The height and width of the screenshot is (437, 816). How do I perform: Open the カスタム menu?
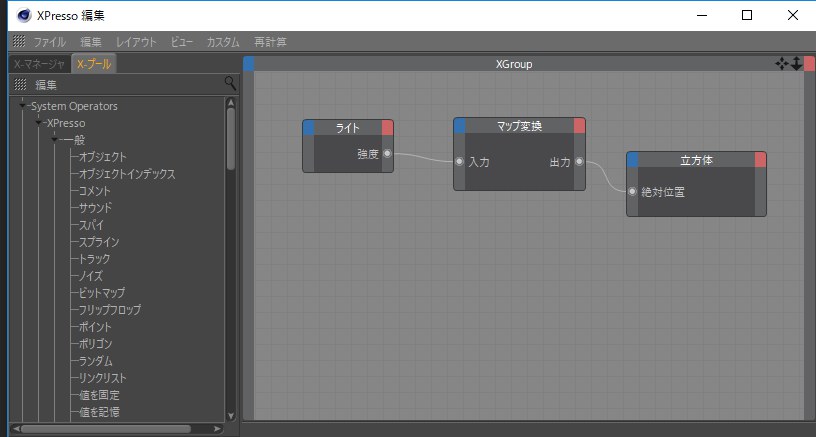click(223, 42)
